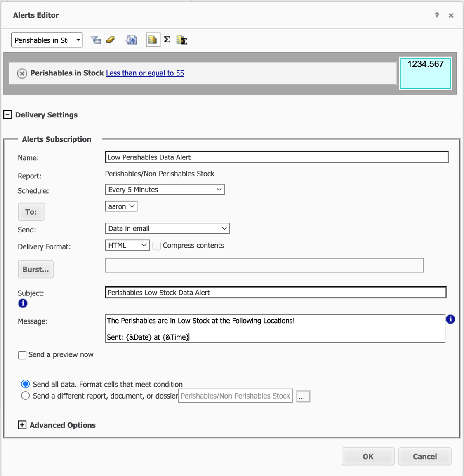Remove the Perishables in Stock condition
The width and height of the screenshot is (464, 476).
pos(22,73)
